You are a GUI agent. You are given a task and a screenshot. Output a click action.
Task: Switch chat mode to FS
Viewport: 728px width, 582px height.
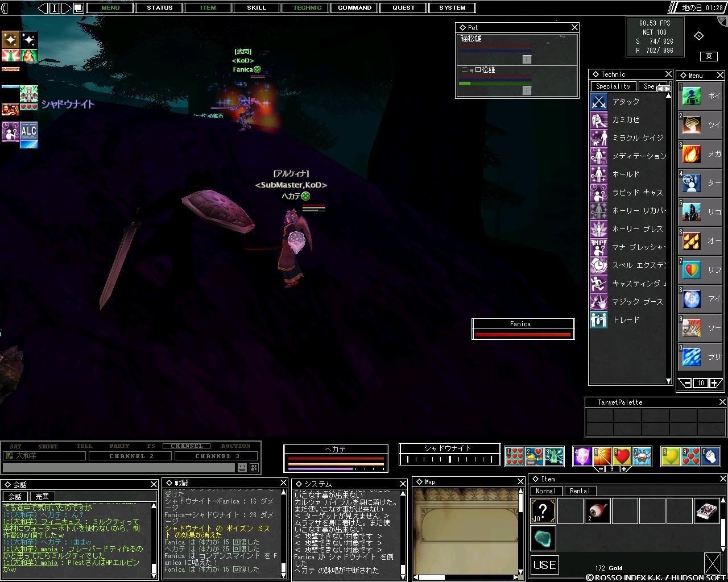[151, 446]
